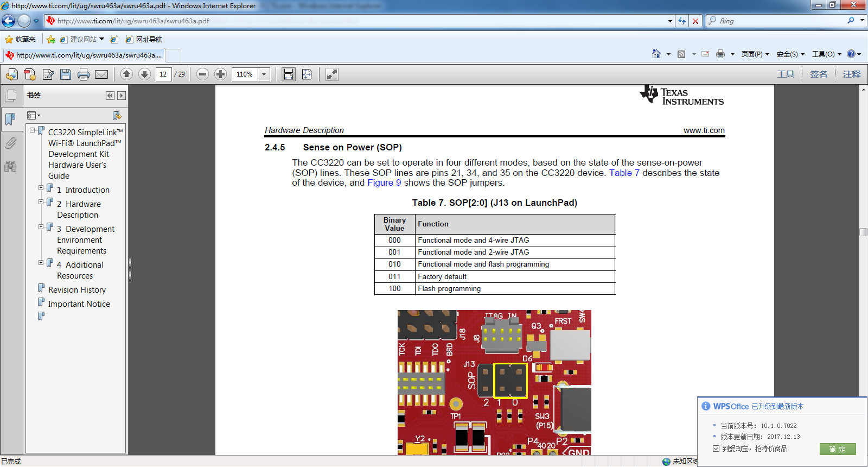Screen dimensions: 868x467
Task: Select the Revision History bookmark
Action: (x=77, y=290)
